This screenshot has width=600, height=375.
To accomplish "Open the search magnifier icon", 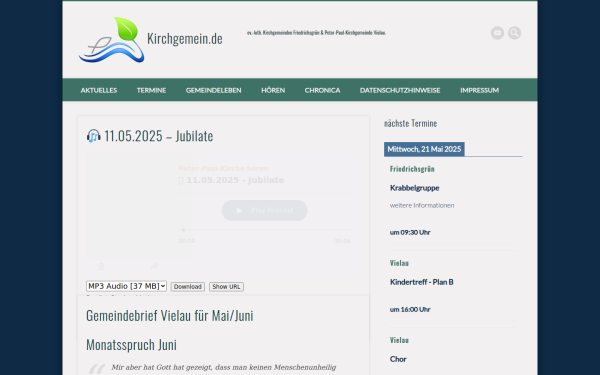I will [514, 33].
